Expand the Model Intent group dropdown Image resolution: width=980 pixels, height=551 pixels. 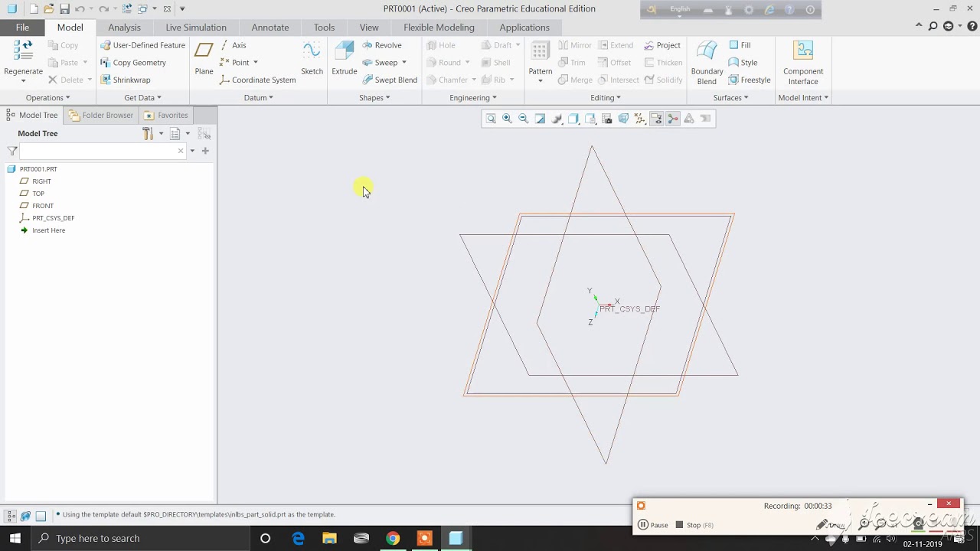tap(803, 98)
